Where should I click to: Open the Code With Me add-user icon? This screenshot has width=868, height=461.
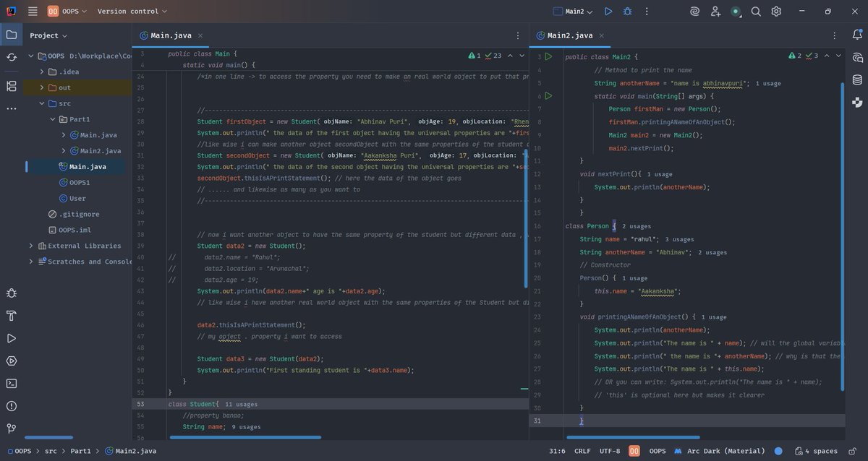coord(715,12)
